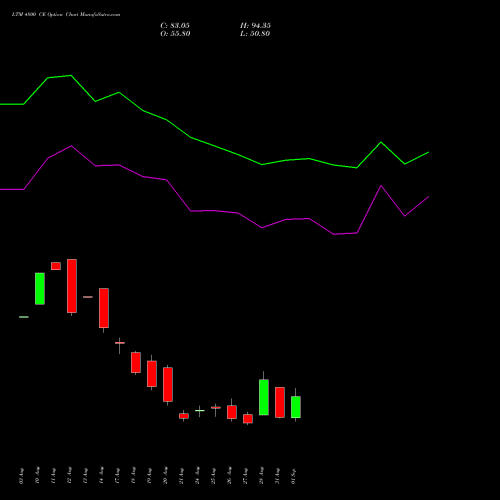
Task: Select the purple indicator line
Action: tap(214, 211)
